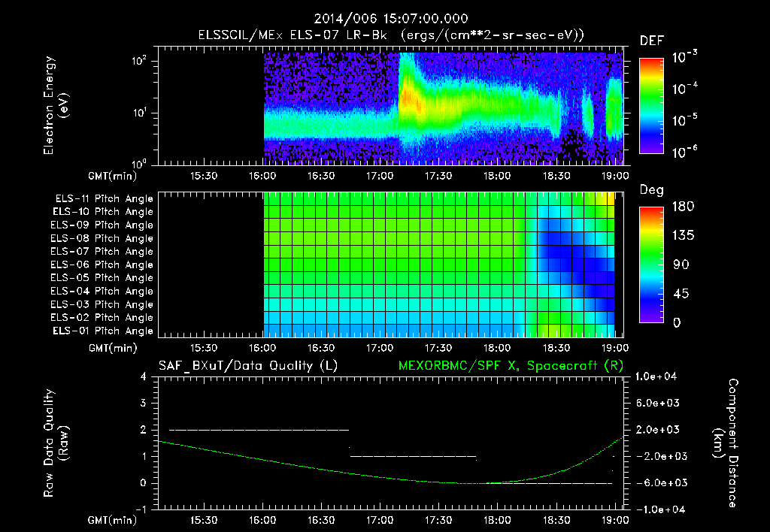Click the 17:00 tick label under spectrogram
The height and width of the screenshot is (532, 770).
(x=380, y=176)
